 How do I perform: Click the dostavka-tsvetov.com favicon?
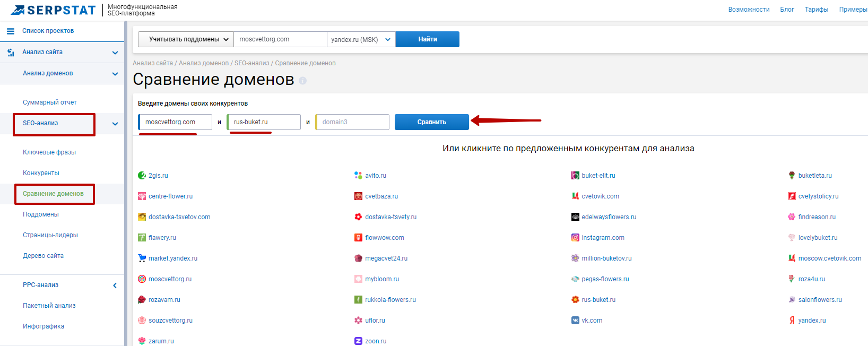click(142, 217)
